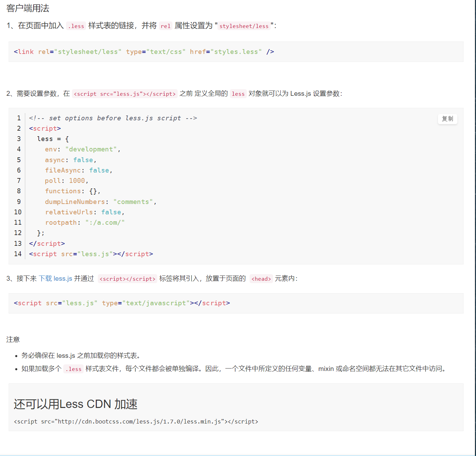This screenshot has height=456, width=476.
Task: Click the 复制 copy button on code block
Action: tap(447, 119)
